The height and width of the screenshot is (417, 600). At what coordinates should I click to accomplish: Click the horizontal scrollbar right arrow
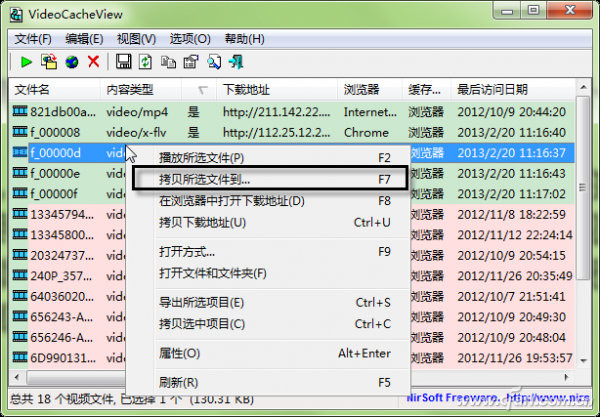(x=567, y=377)
